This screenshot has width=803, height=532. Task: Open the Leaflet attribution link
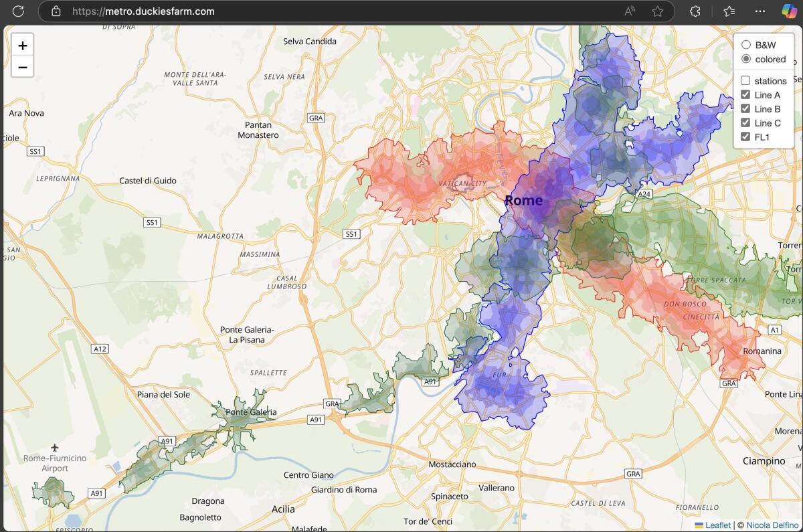718,525
